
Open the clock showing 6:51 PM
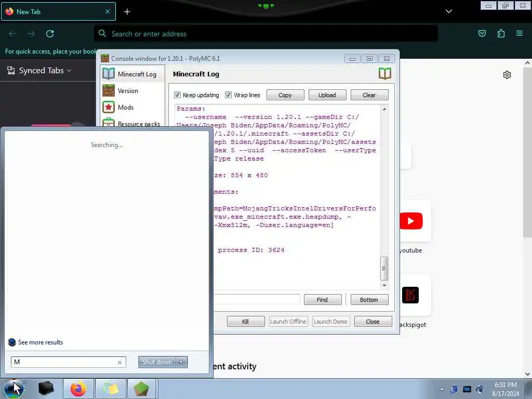[x=506, y=389]
